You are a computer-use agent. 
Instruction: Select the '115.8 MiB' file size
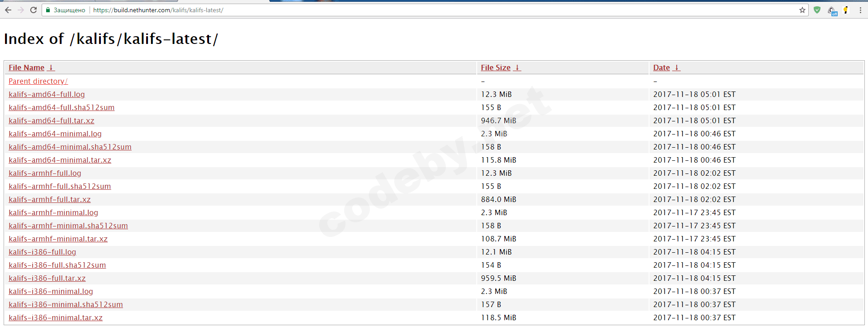point(498,160)
